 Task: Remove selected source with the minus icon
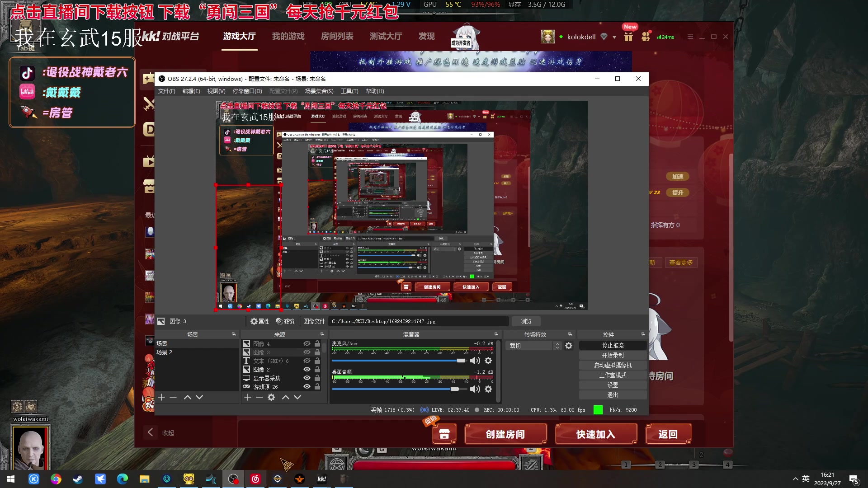tap(259, 397)
